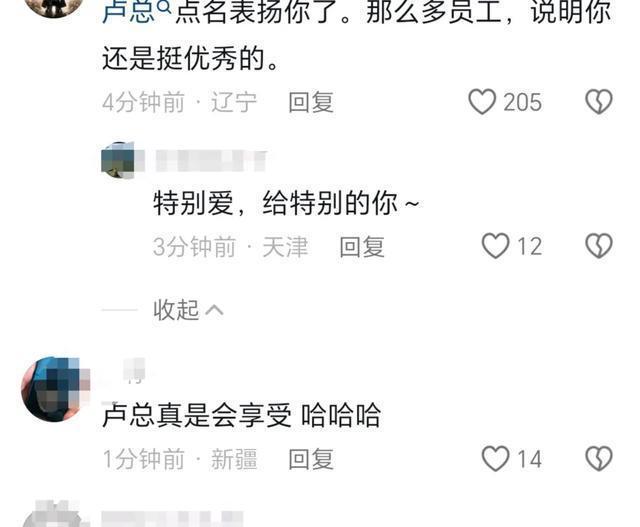Tap the search icon beside 卢总

(164, 7)
